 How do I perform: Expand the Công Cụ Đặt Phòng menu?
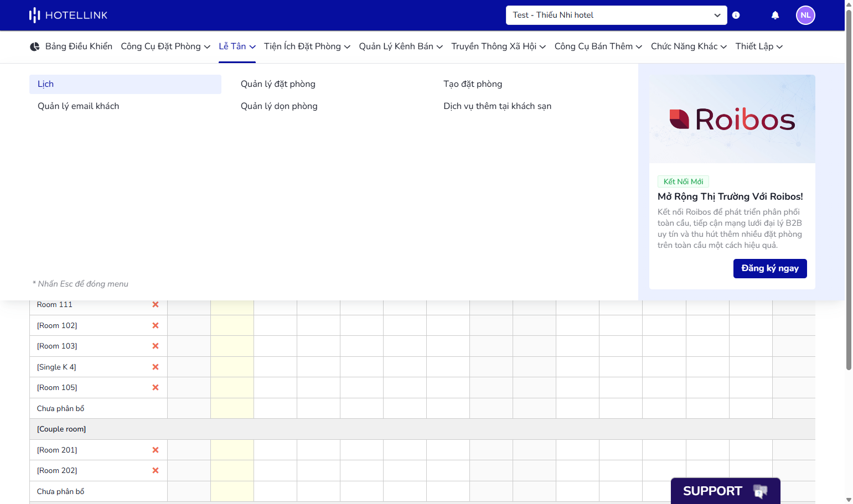(x=166, y=46)
